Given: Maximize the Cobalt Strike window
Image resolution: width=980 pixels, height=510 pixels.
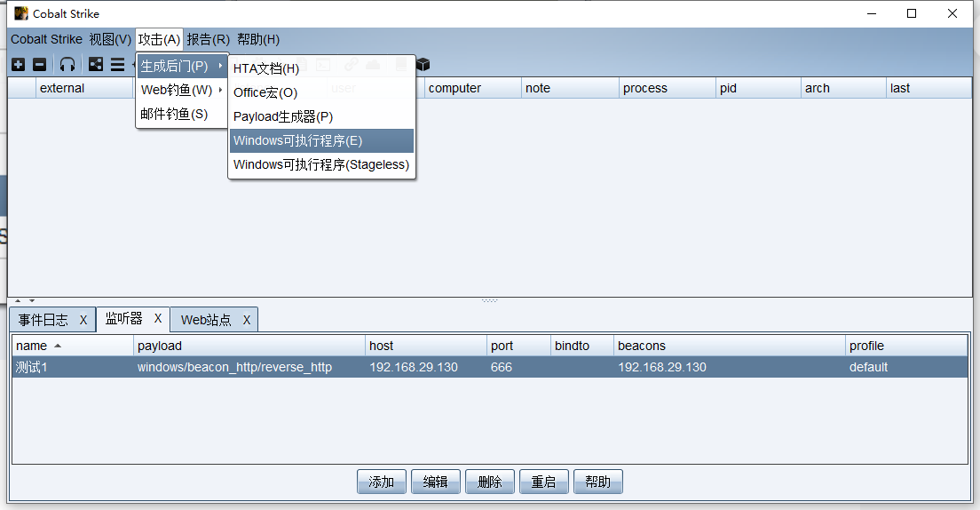Looking at the screenshot, I should click(912, 13).
